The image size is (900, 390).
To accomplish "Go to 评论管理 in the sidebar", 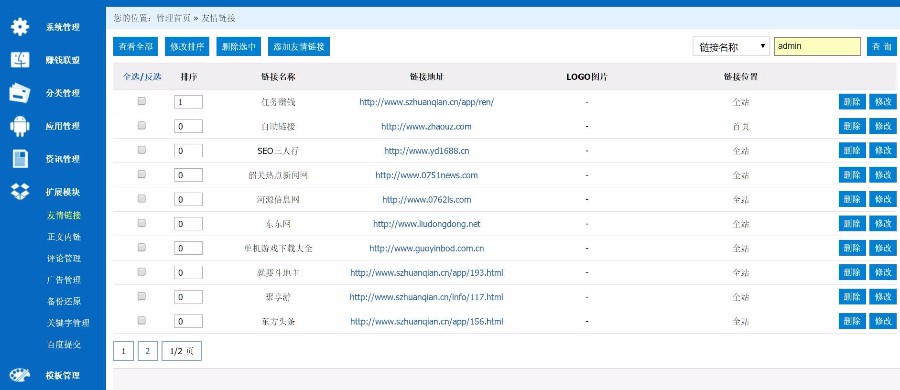I will point(64,258).
